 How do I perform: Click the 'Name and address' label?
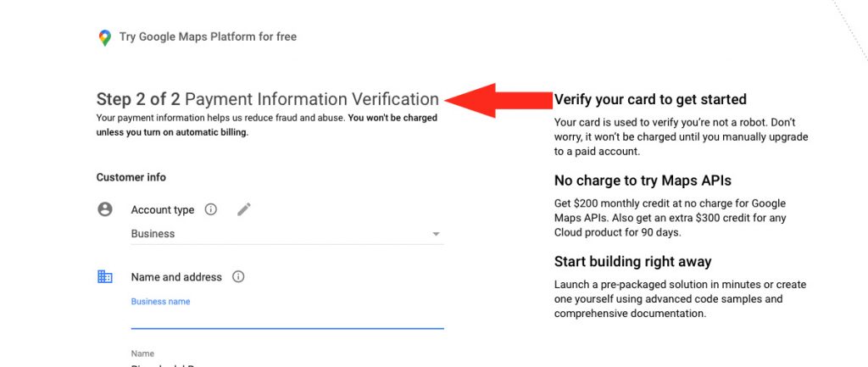pyautogui.click(x=176, y=277)
